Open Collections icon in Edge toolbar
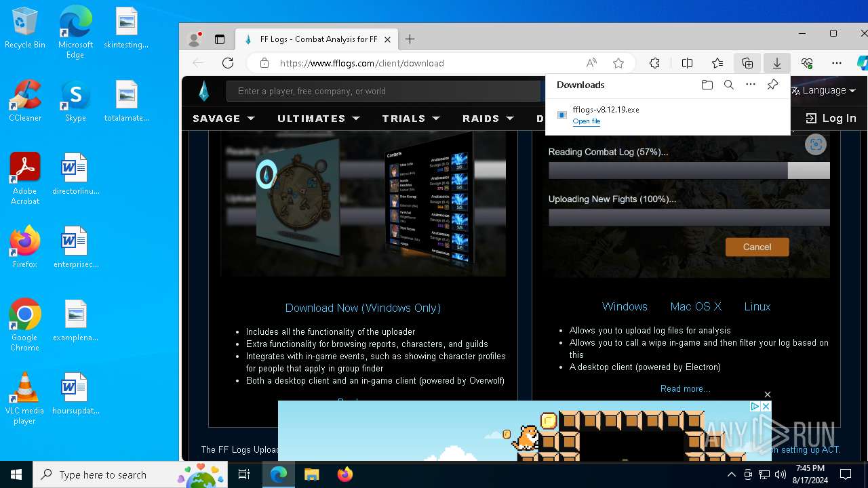This screenshot has height=488, width=868. [x=747, y=63]
